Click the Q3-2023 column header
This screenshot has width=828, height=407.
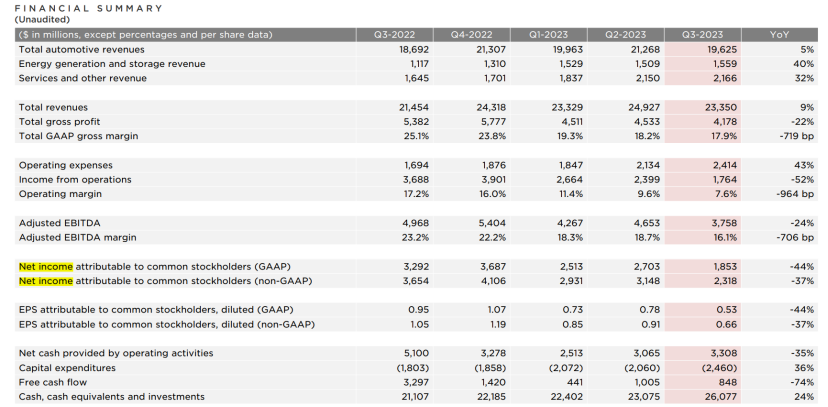(x=701, y=34)
